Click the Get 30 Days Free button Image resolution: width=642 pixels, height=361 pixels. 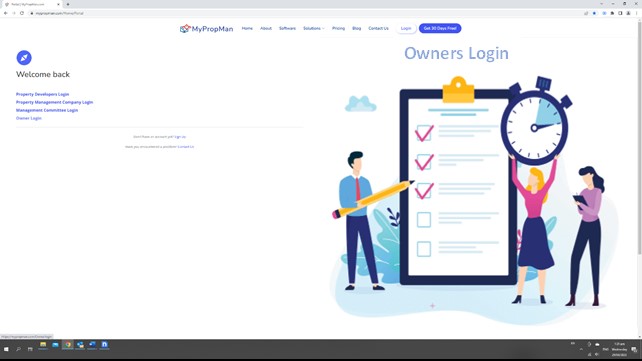(x=440, y=28)
